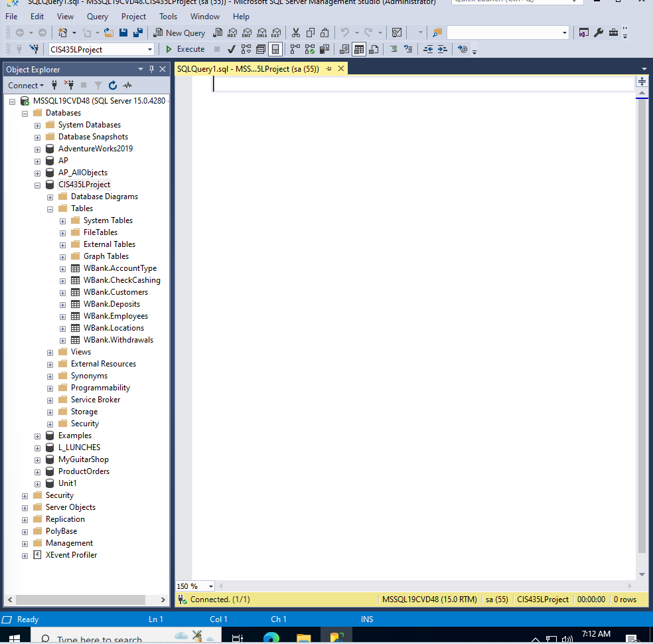The width and height of the screenshot is (653, 644).
Task: Run the query with Execute
Action: point(185,49)
